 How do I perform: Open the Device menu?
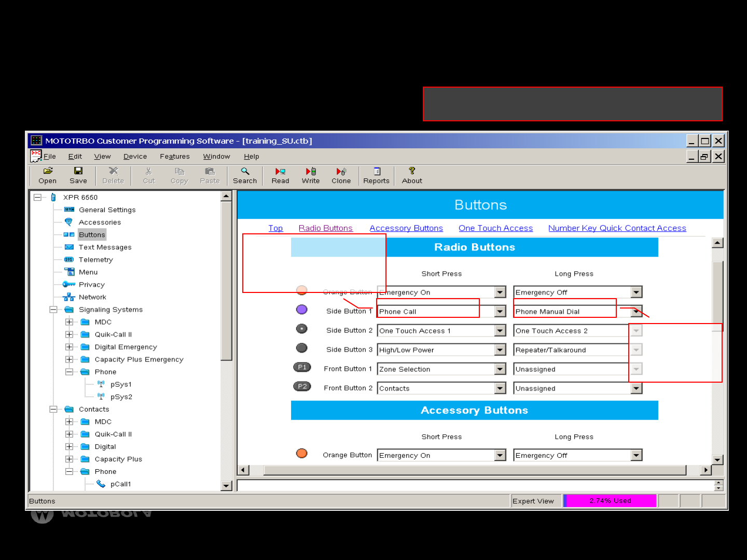(135, 157)
